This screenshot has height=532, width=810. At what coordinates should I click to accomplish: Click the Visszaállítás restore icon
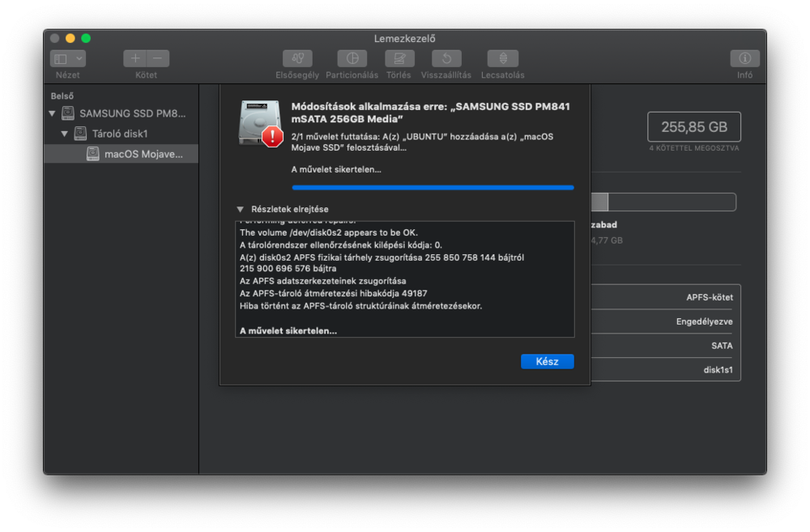(x=446, y=58)
